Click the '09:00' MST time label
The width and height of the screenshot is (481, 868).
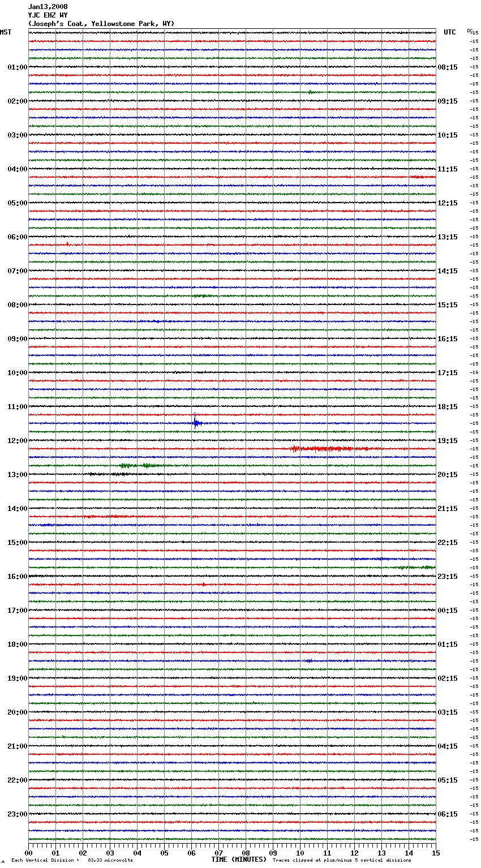[18, 339]
